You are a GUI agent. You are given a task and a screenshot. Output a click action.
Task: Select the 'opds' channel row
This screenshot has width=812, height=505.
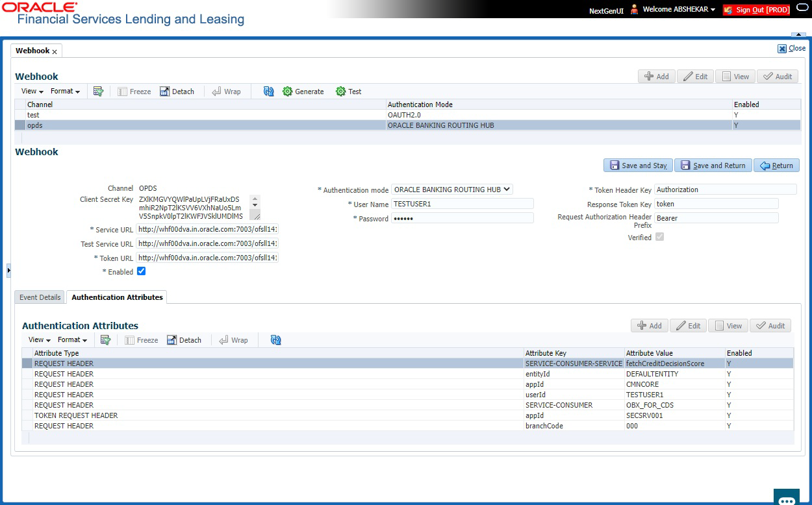click(408, 125)
